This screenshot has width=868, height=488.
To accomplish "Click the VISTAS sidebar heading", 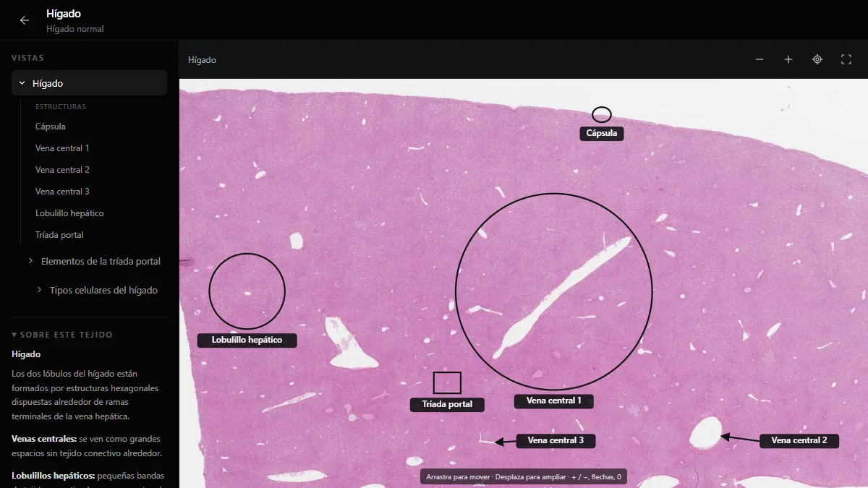I will click(27, 58).
